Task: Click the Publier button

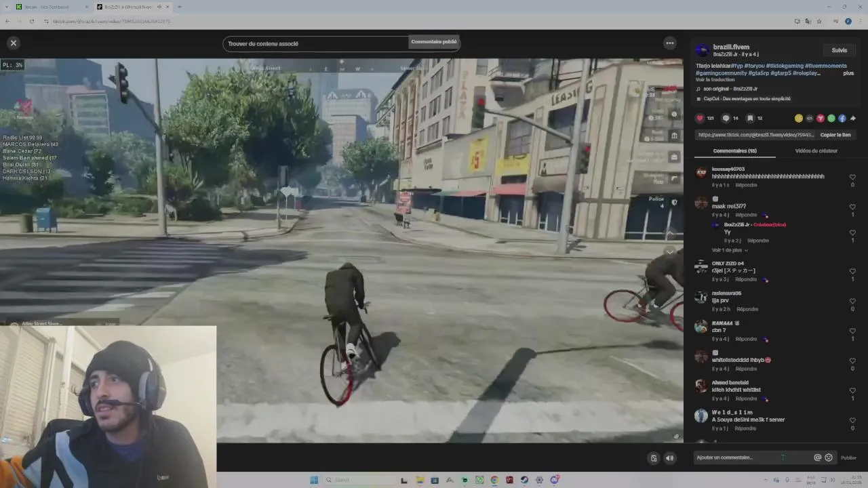Action: pos(848,457)
